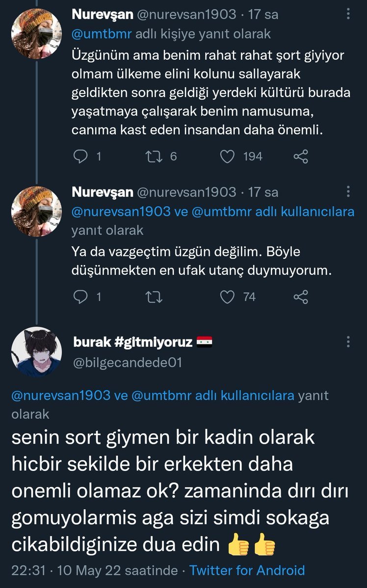Open the Twitter for Android link
367x588 pixels.
point(247,570)
